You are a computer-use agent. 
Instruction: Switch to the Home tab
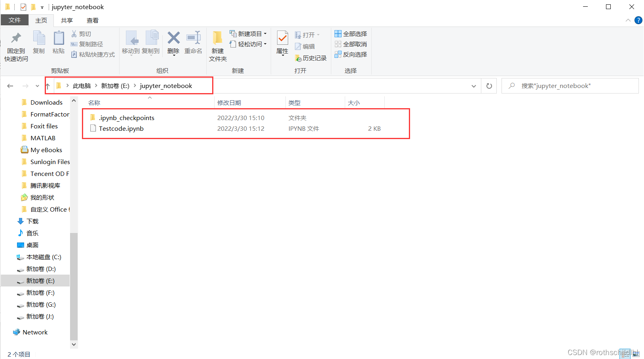pyautogui.click(x=41, y=20)
